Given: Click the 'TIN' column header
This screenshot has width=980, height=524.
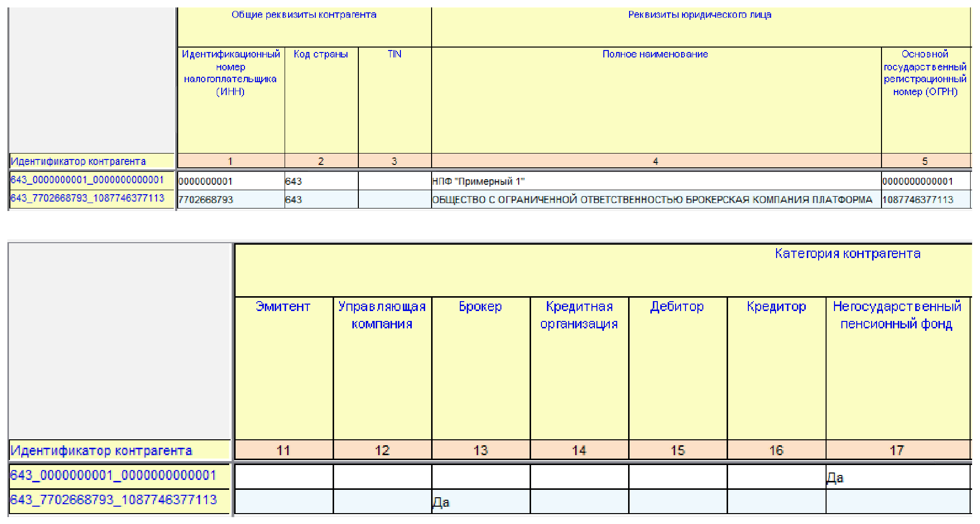Looking at the screenshot, I should 394,100.
